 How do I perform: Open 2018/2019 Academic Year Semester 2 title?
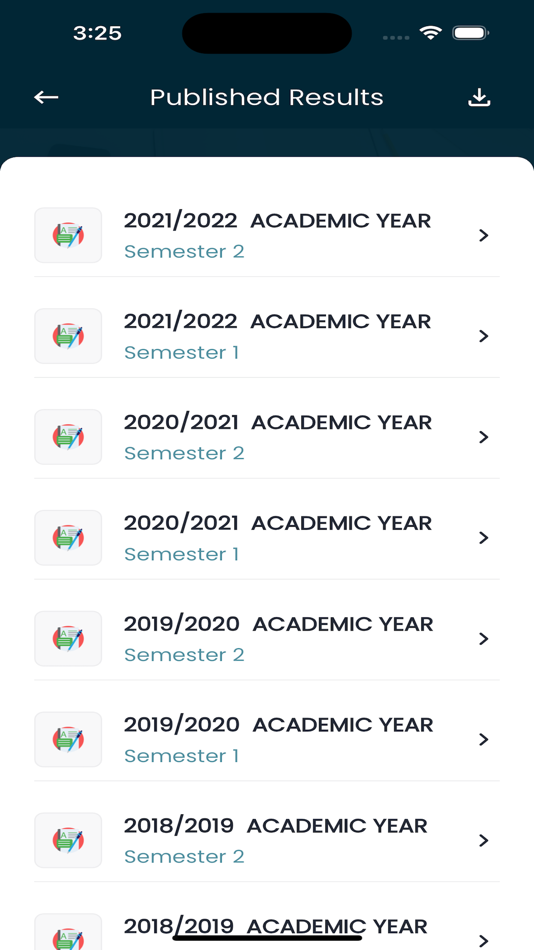point(276,825)
